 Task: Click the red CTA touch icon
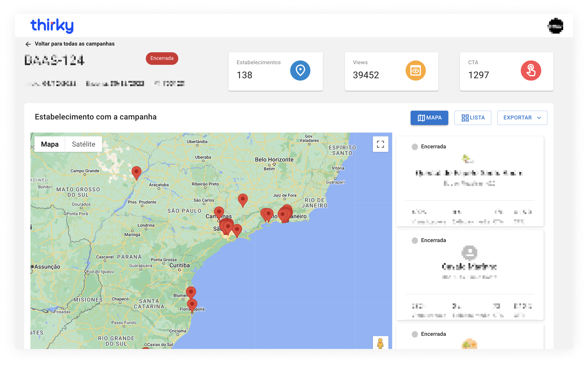531,70
